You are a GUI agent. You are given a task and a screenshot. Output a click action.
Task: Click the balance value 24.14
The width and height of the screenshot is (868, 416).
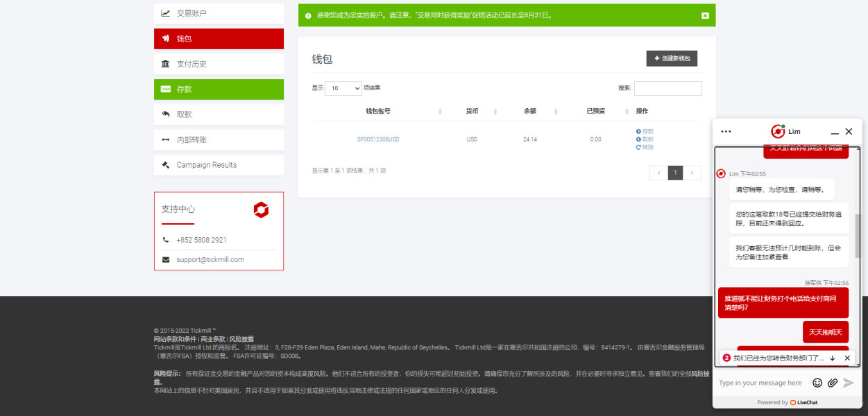[530, 139]
